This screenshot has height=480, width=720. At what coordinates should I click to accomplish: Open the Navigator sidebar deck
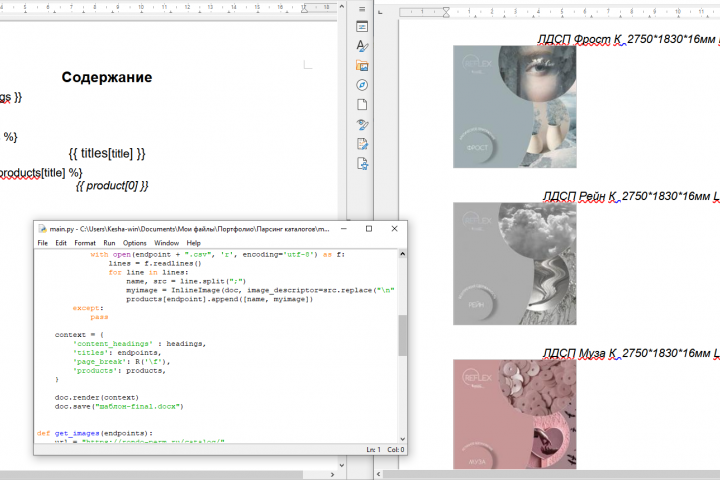click(x=362, y=85)
